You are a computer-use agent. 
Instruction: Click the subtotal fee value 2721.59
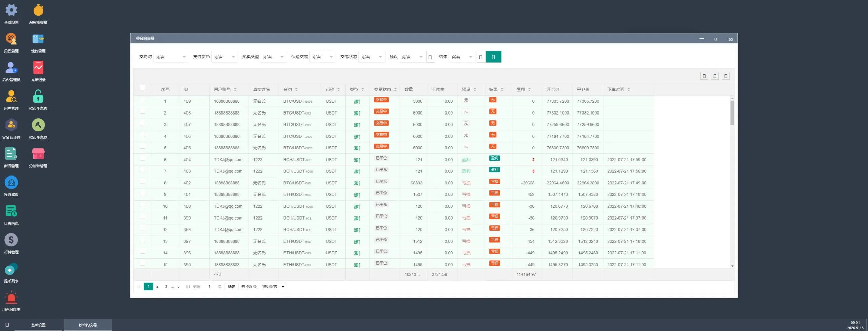(439, 274)
